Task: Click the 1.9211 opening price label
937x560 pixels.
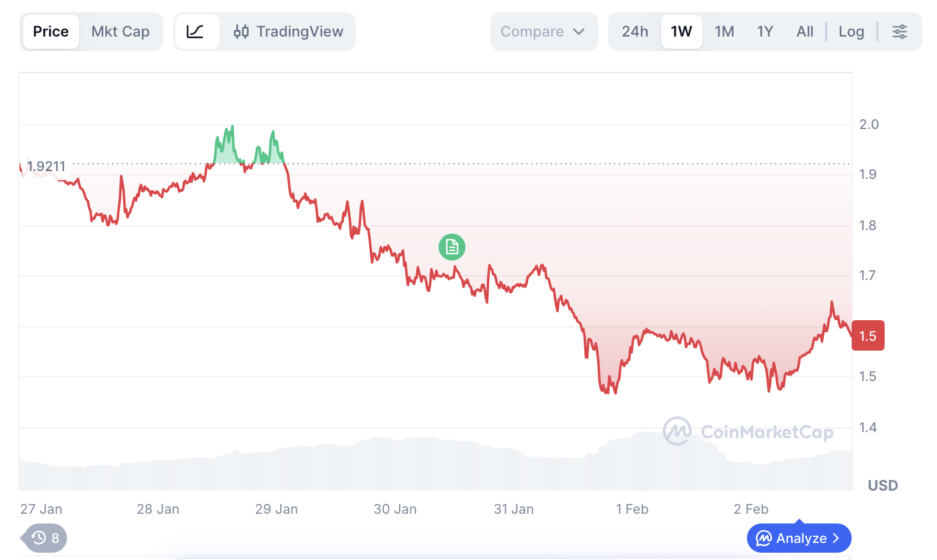Action: 46,166
